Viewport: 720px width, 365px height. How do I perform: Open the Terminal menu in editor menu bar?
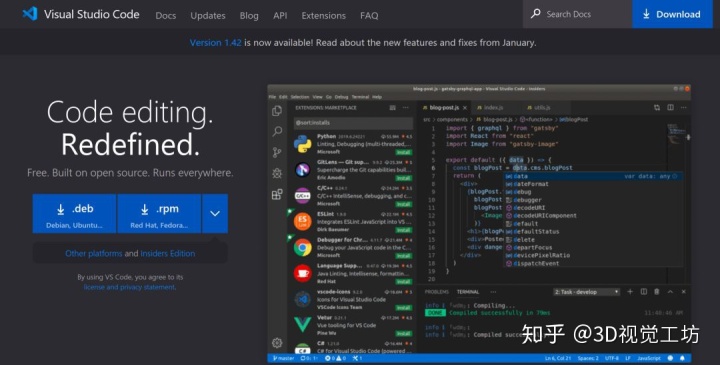click(x=360, y=97)
